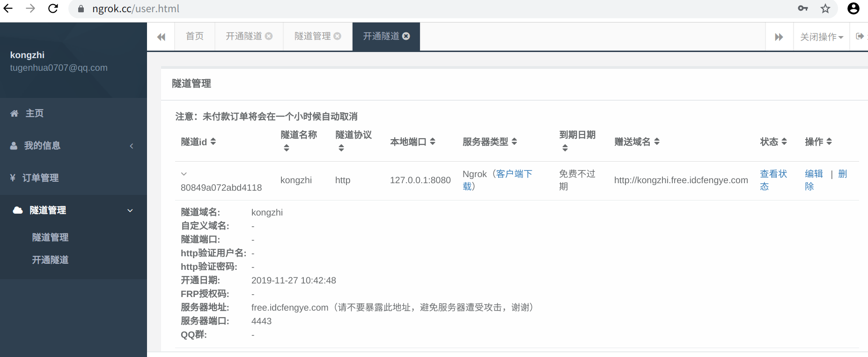This screenshot has height=357, width=868.
Task: Sort table by 本地端口 column
Action: [x=433, y=141]
